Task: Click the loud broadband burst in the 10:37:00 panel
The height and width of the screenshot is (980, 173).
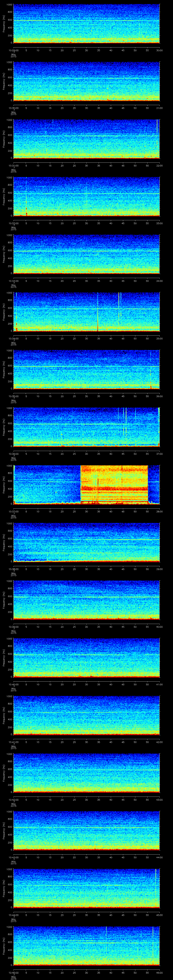Action: coord(114,485)
